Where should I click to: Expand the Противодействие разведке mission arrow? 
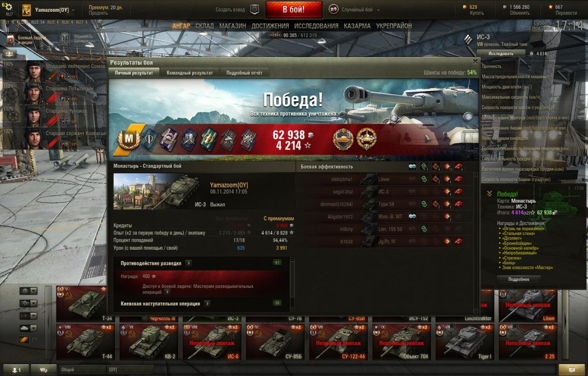pyautogui.click(x=189, y=263)
